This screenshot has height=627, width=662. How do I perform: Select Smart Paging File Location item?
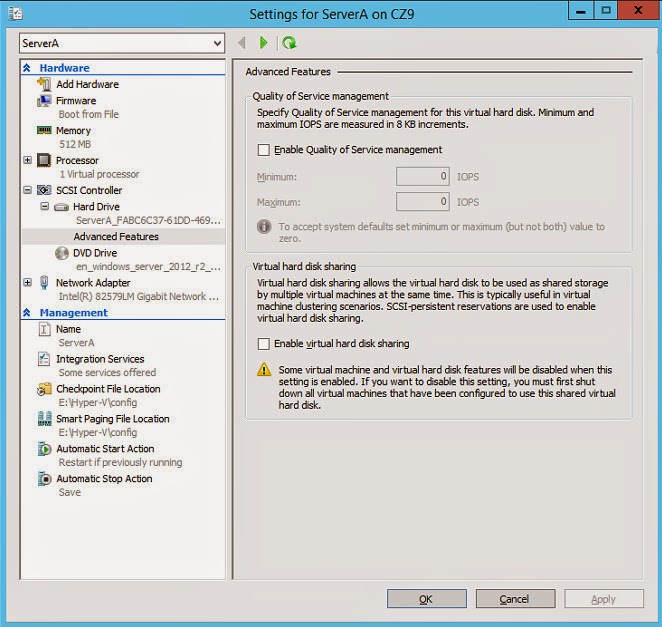click(x=113, y=419)
